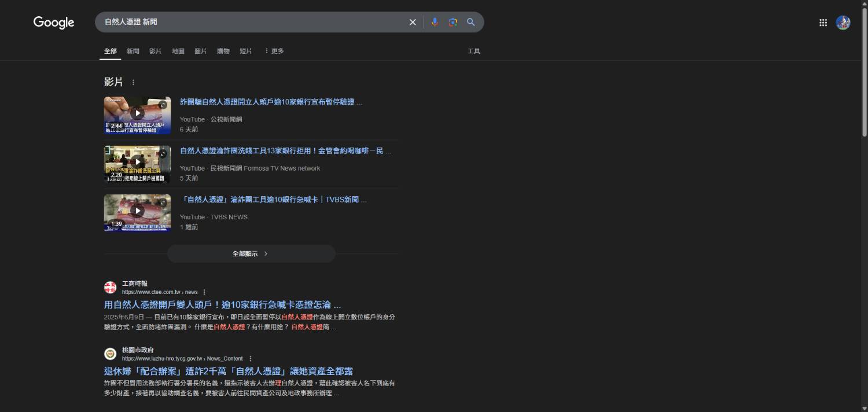Open options for the 桃園市政府 result
The height and width of the screenshot is (412, 868).
click(250, 359)
